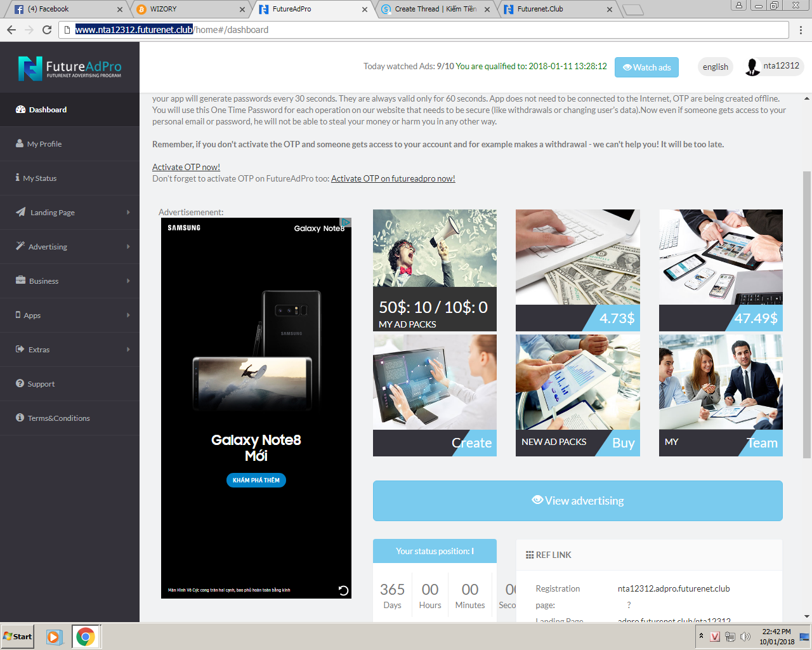
Task: Reload the current page
Action: pos(47,30)
